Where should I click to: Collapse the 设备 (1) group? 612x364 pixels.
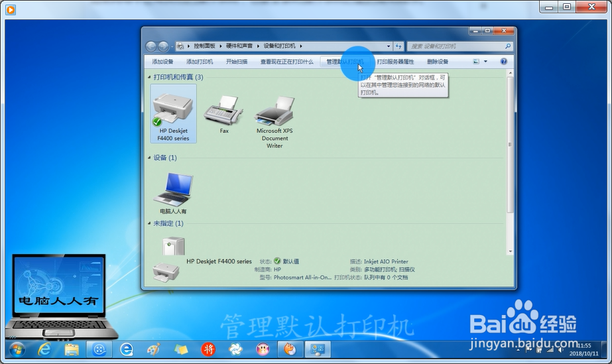click(x=149, y=158)
